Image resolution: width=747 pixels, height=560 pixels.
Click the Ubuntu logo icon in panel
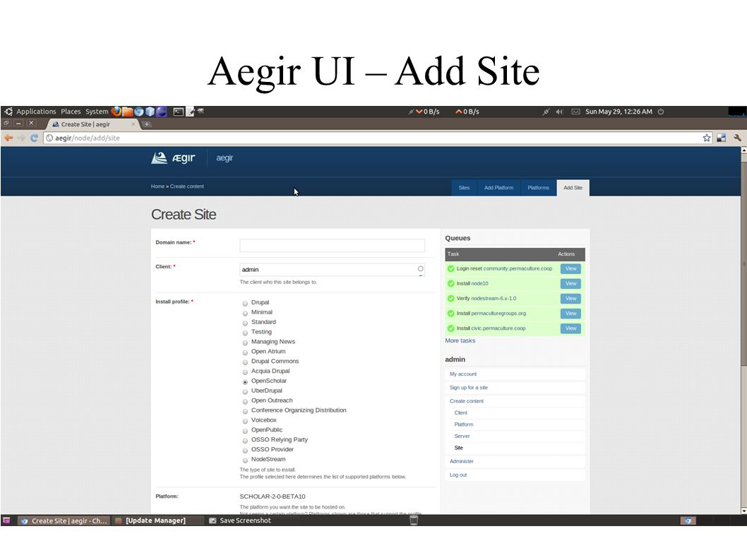[x=8, y=112]
